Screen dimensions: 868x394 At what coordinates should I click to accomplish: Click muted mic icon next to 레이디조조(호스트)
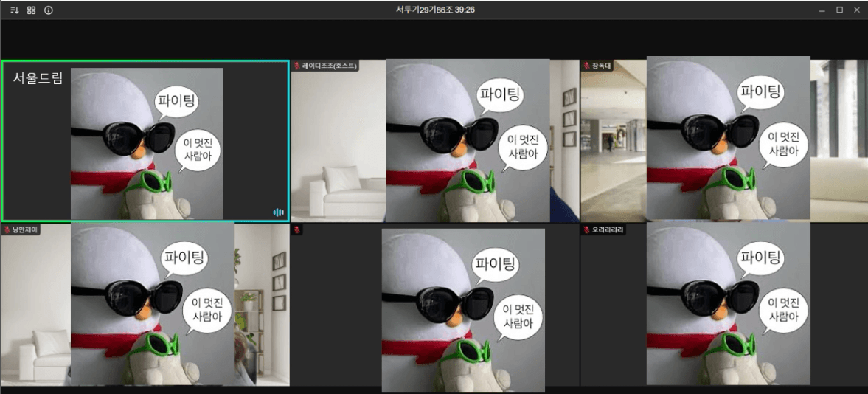(x=297, y=66)
